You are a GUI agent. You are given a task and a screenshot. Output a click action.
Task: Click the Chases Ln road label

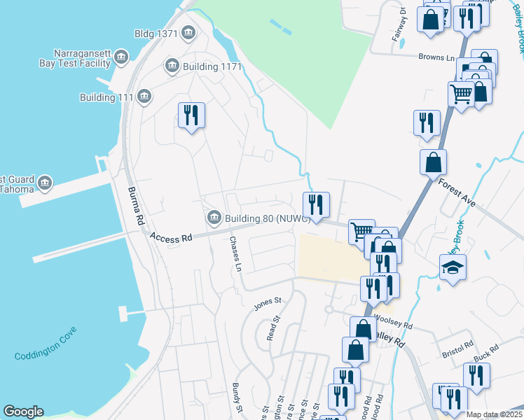(x=235, y=253)
